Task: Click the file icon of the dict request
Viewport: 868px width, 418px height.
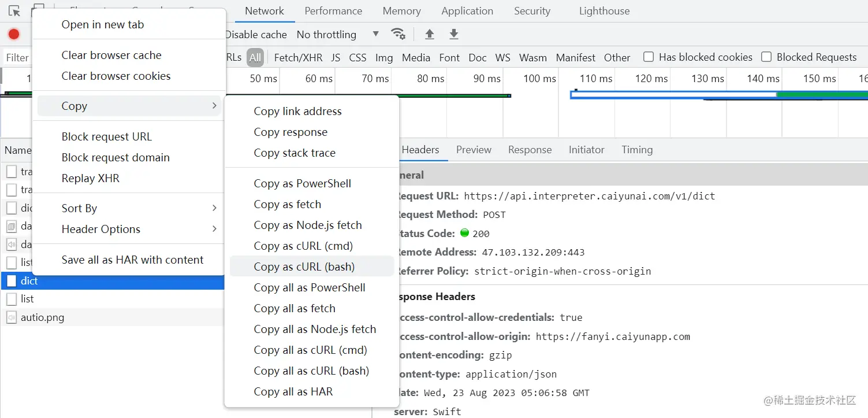Action: (x=12, y=281)
